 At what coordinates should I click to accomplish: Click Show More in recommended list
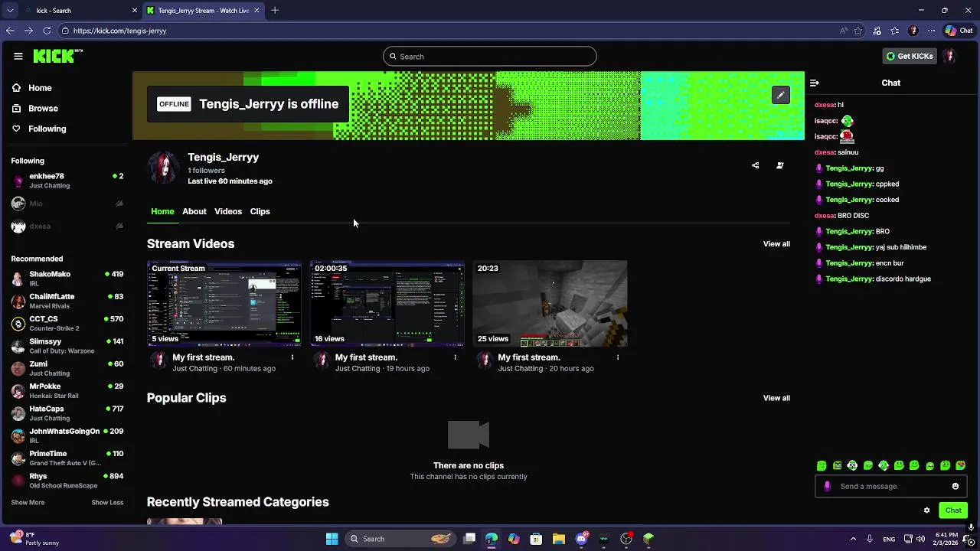(28, 502)
